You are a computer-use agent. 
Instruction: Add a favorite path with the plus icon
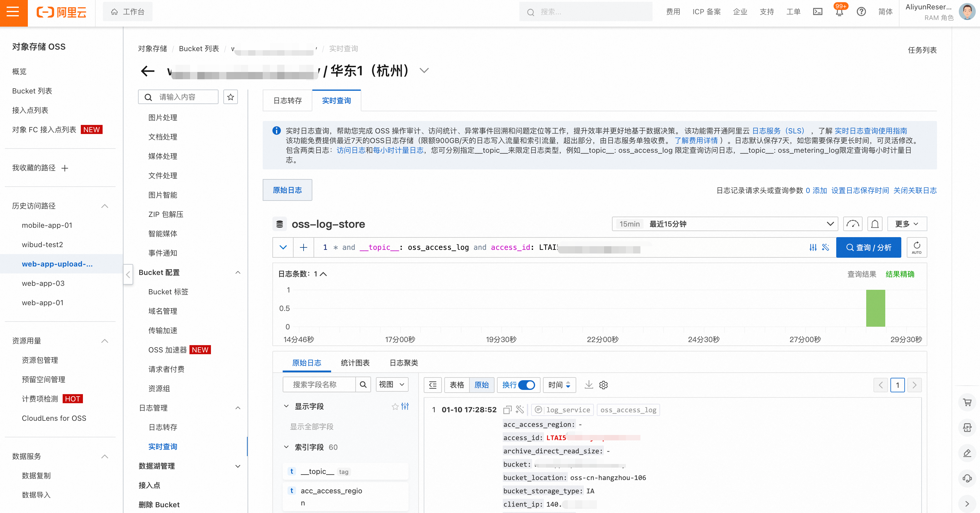(65, 168)
